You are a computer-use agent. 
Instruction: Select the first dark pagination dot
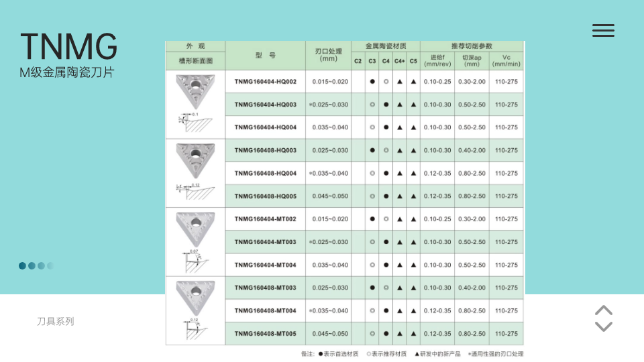pyautogui.click(x=22, y=265)
